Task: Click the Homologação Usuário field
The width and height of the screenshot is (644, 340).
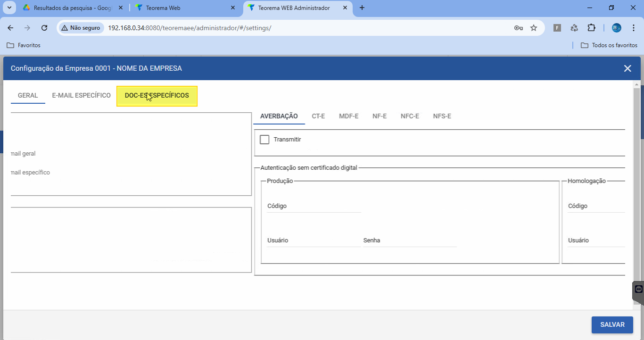Action: (596, 240)
